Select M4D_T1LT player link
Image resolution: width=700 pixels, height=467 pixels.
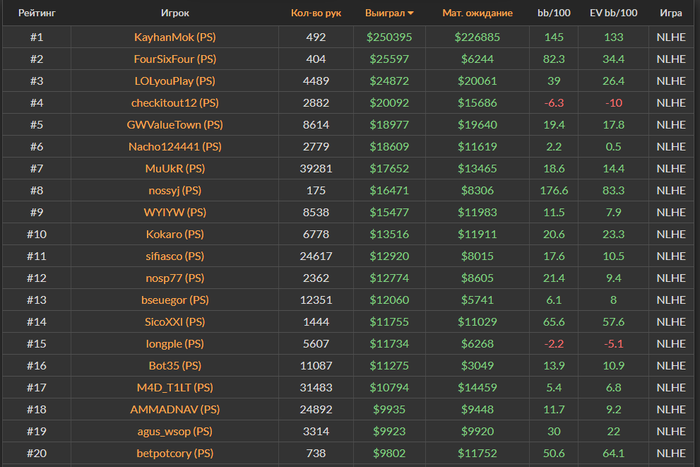pos(164,387)
